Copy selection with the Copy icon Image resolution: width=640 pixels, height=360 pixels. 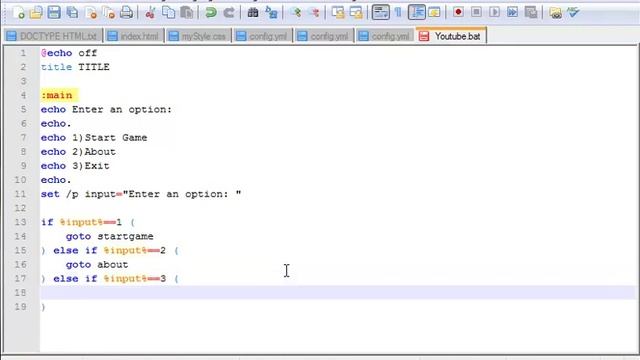coord(168,13)
